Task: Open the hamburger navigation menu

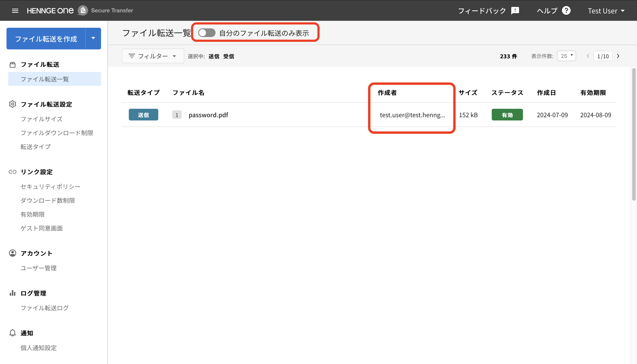Action: (x=15, y=10)
